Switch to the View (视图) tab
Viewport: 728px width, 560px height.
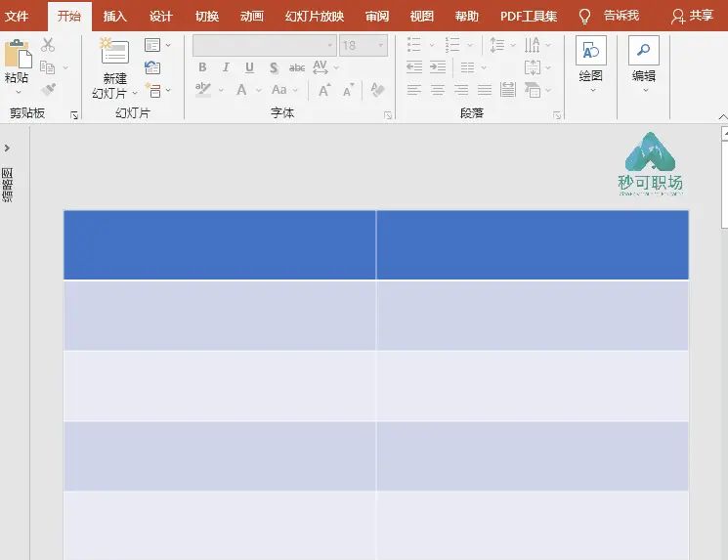(421, 17)
